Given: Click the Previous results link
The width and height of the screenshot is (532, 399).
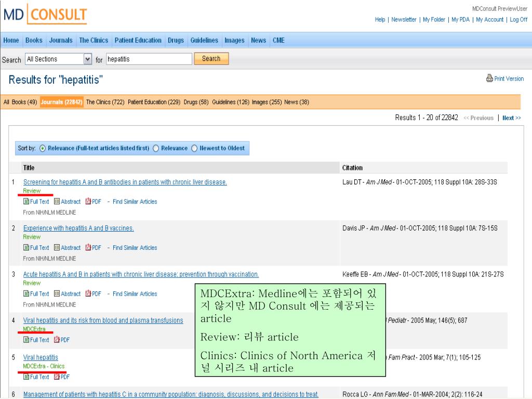Looking at the screenshot, I should coord(478,118).
